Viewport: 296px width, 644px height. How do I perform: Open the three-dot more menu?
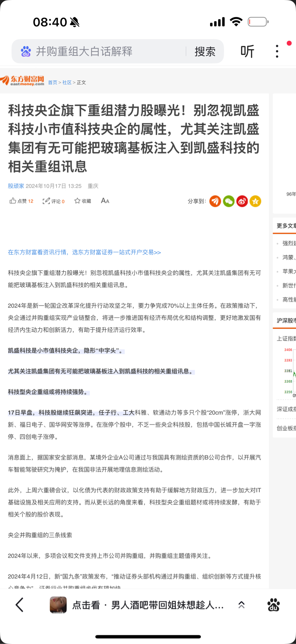pos(277,51)
